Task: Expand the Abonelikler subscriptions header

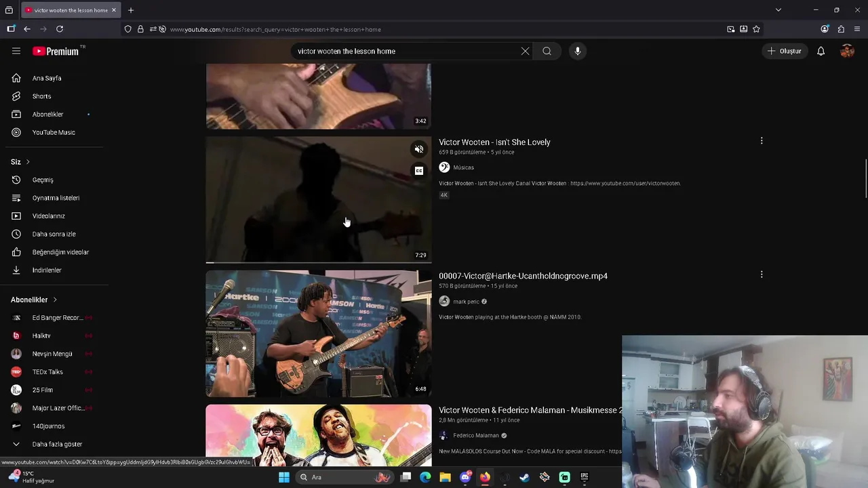Action: point(34,300)
